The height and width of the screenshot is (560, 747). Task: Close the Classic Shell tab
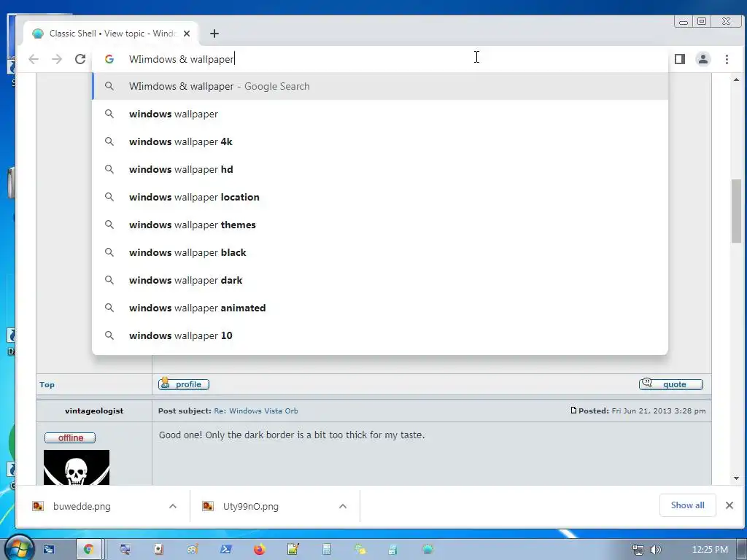[187, 34]
